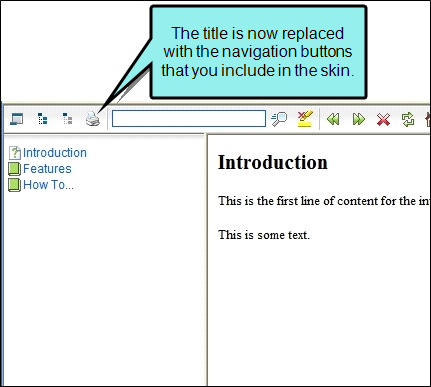Click the remove search highlighting icon
This screenshot has width=431, height=387.
305,119
